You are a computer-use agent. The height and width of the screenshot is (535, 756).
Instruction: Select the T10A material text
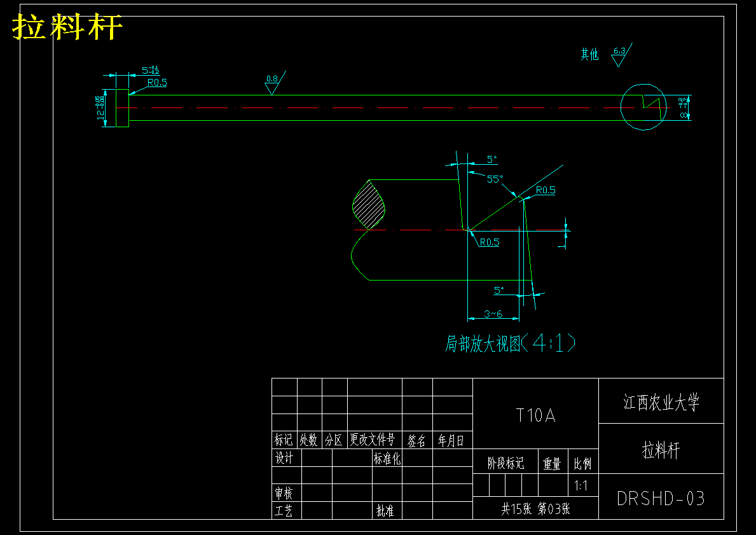click(535, 415)
